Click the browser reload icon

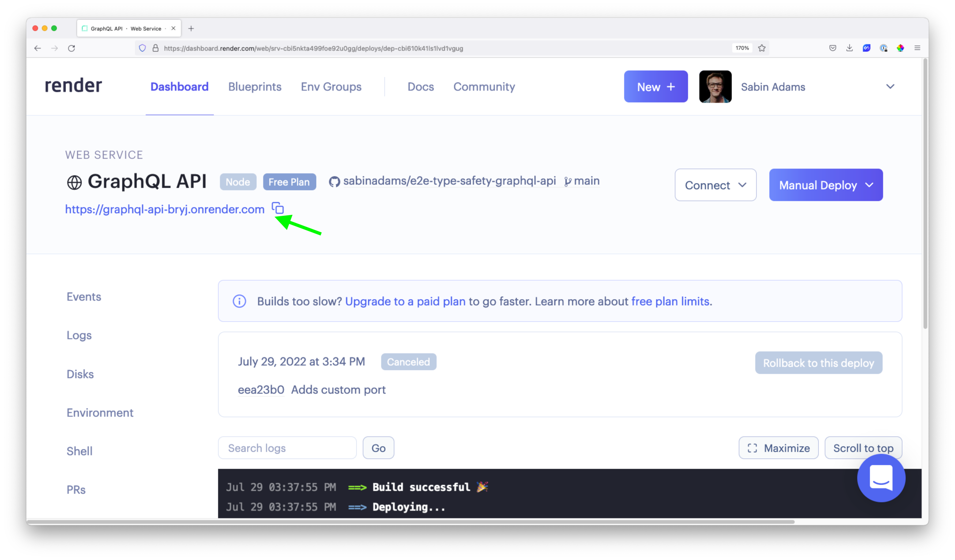(x=72, y=48)
